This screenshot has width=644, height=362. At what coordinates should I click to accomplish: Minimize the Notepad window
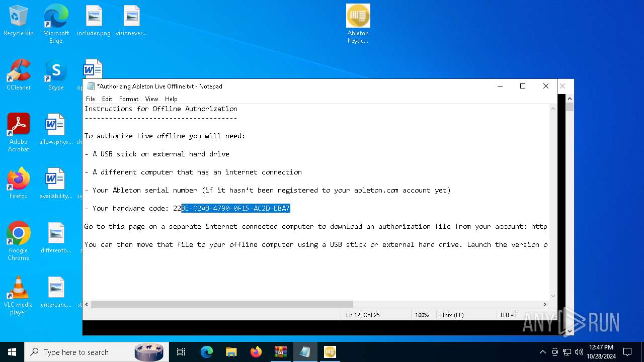point(500,86)
